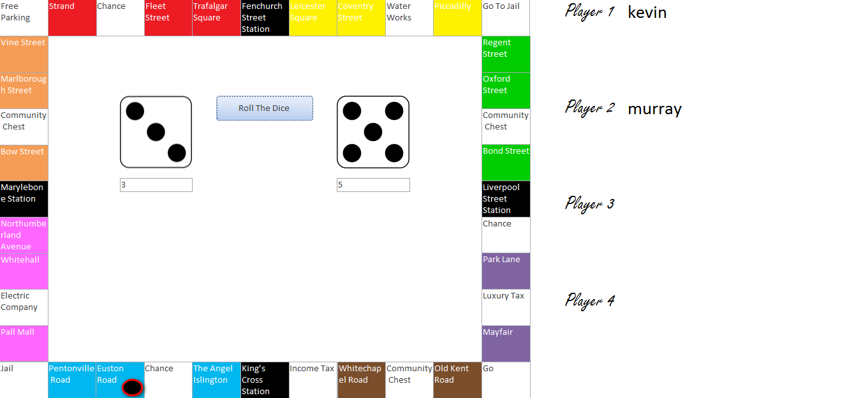Click the Go corner square
The width and height of the screenshot is (868, 398).
(x=506, y=380)
